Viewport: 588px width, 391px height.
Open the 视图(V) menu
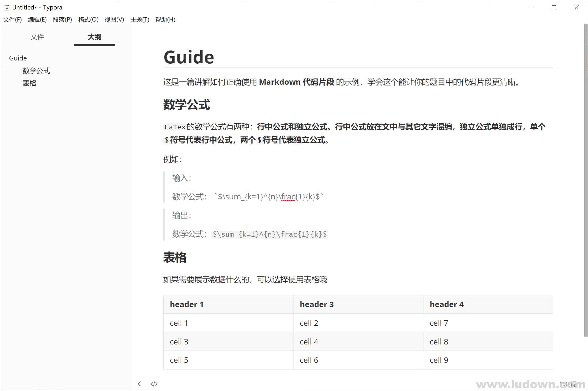(114, 20)
